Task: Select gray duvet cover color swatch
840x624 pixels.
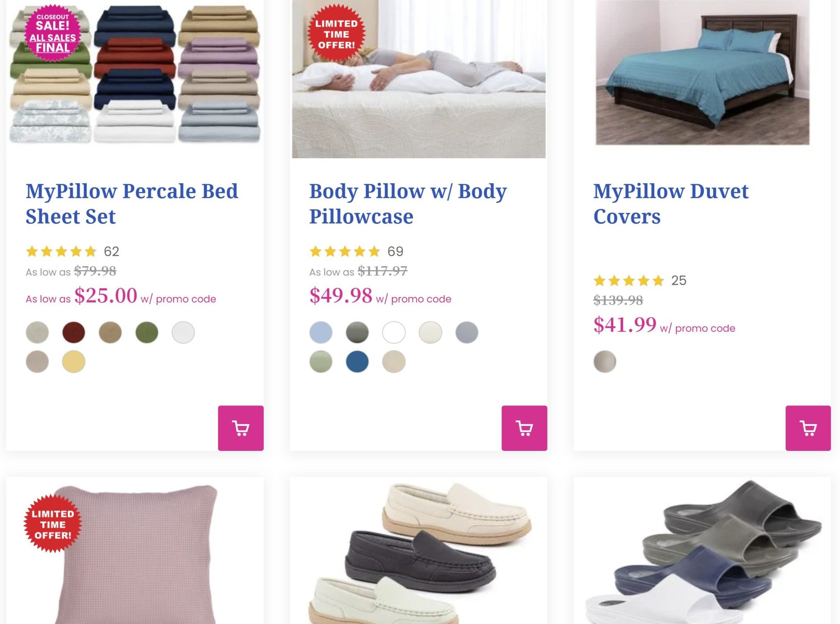Action: (x=605, y=362)
